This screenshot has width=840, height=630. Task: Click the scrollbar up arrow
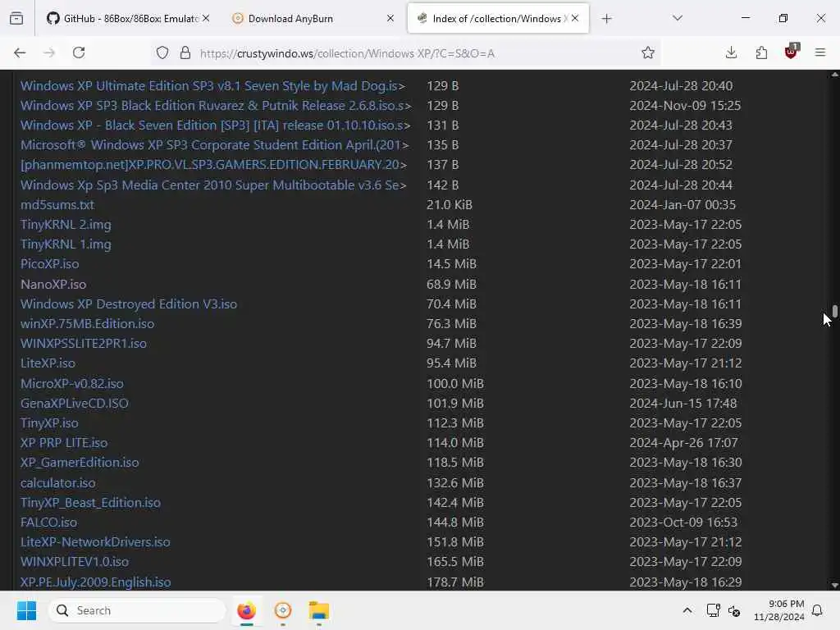834,75
